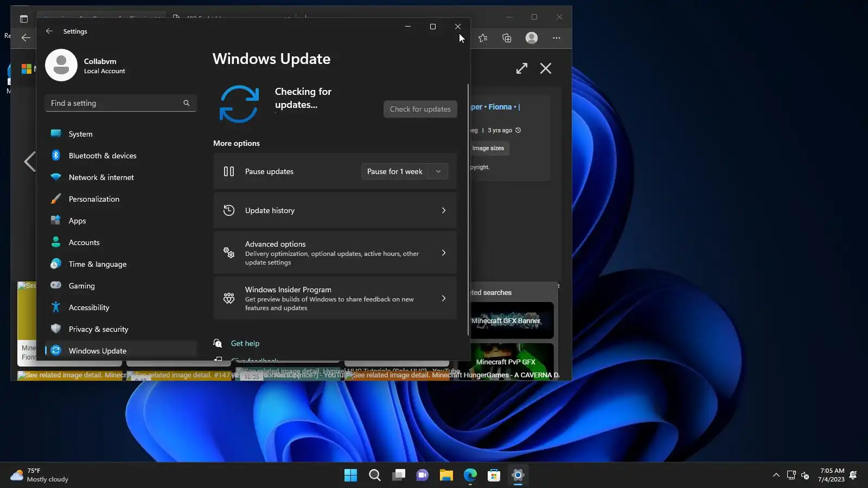Switch to Microsoft Edge on the taskbar
The image size is (868, 488).
click(470, 476)
